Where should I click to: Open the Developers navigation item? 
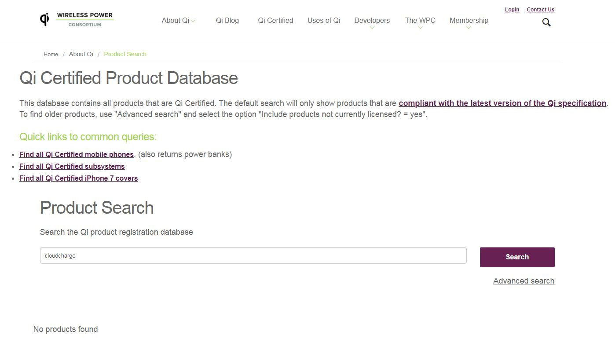click(372, 20)
